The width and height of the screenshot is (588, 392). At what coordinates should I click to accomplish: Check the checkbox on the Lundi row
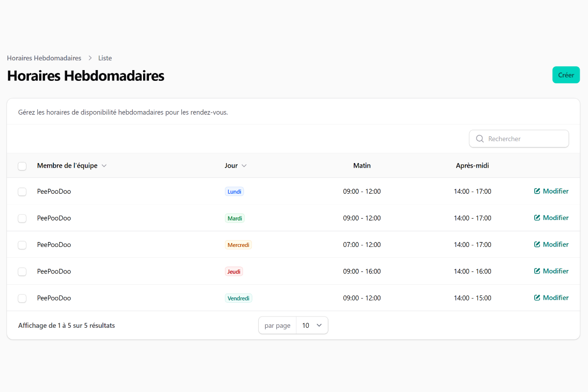(x=22, y=192)
